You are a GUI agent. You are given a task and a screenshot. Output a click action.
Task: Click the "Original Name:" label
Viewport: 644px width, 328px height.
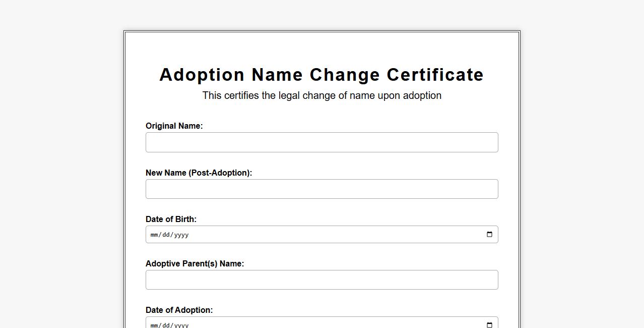(174, 126)
